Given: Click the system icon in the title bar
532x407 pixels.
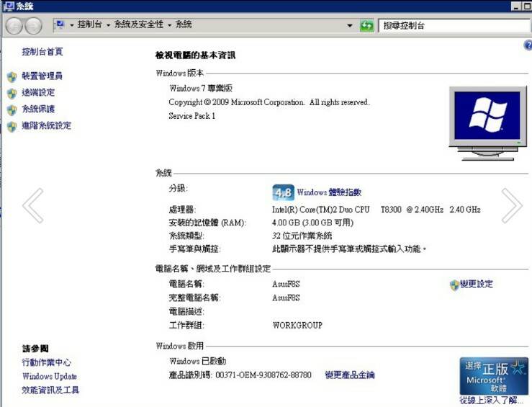Looking at the screenshot, I should coord(9,6).
